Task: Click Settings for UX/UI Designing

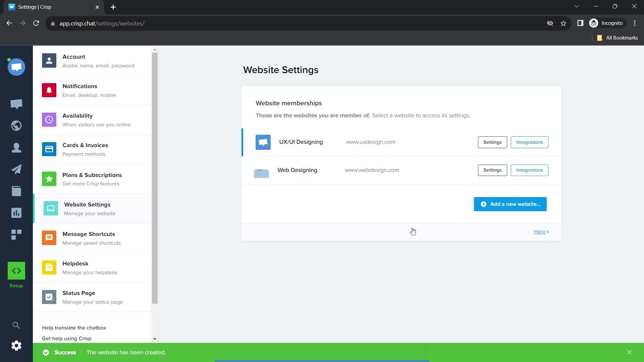Action: coord(492,142)
